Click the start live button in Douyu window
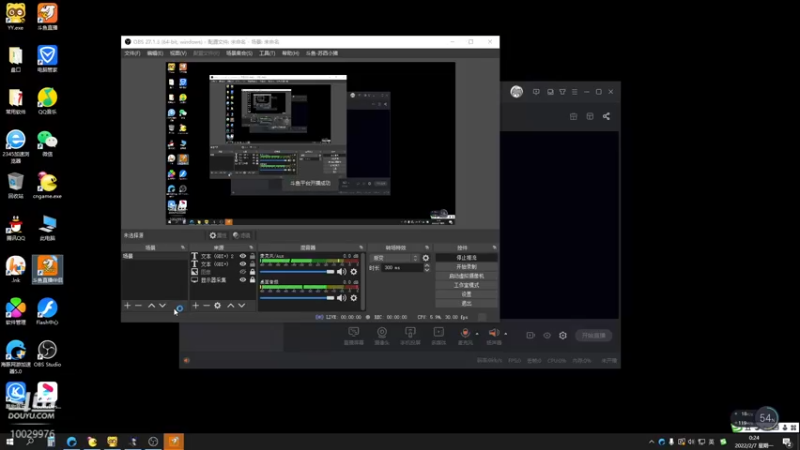 point(593,336)
